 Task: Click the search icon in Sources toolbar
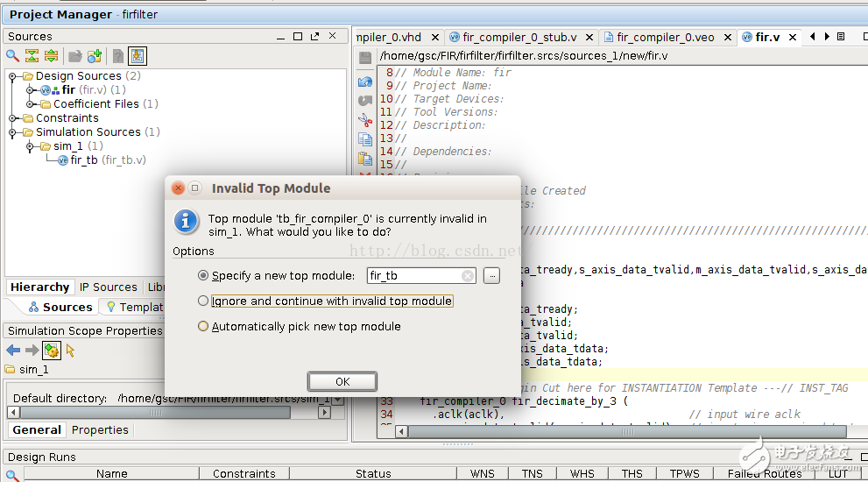(x=12, y=56)
